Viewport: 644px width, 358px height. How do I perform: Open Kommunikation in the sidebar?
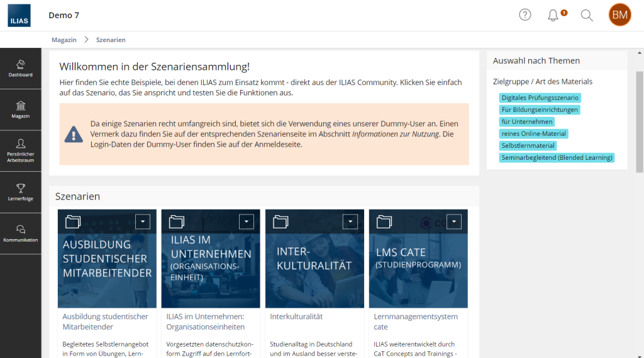[x=20, y=233]
